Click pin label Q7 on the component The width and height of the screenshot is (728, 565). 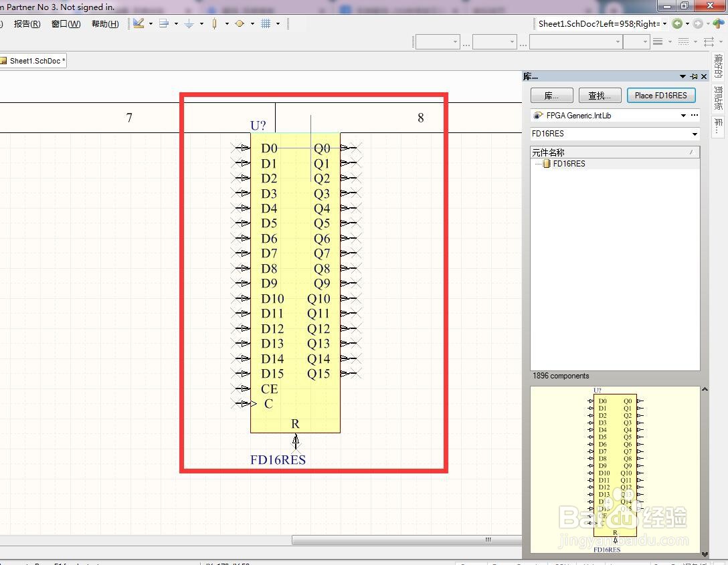tap(322, 253)
